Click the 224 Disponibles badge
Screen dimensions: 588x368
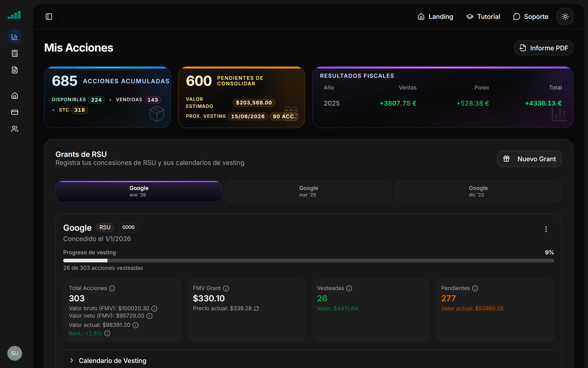pos(96,100)
